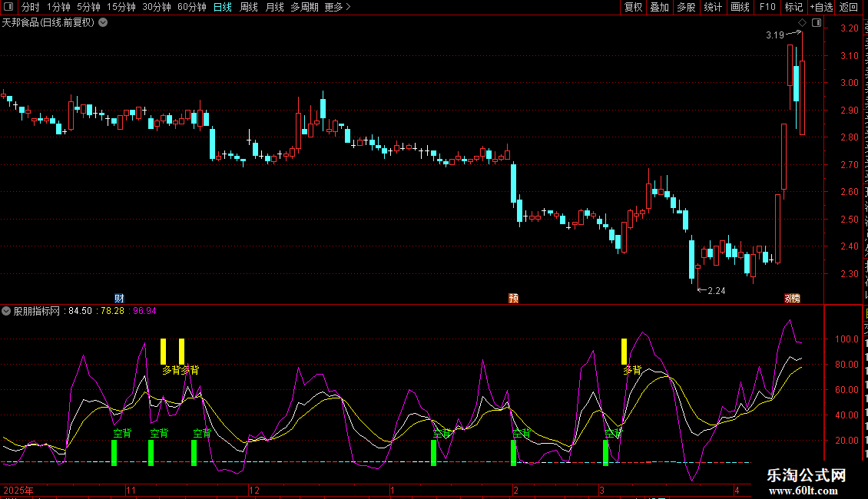
Task: Select the 1分钟 period tab
Action: pos(58,7)
